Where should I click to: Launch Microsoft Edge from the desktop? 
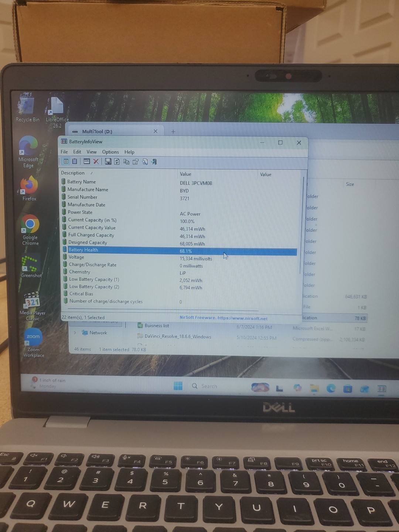28,152
